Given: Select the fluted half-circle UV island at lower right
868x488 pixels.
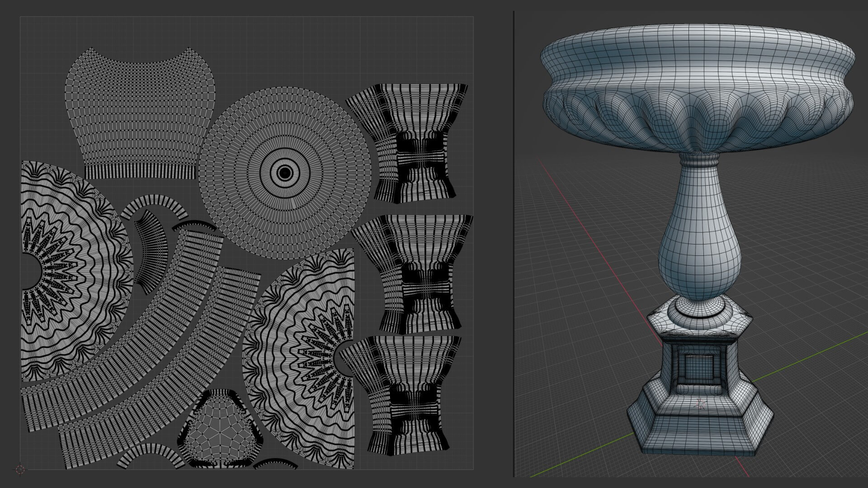Looking at the screenshot, I should coord(294,352).
